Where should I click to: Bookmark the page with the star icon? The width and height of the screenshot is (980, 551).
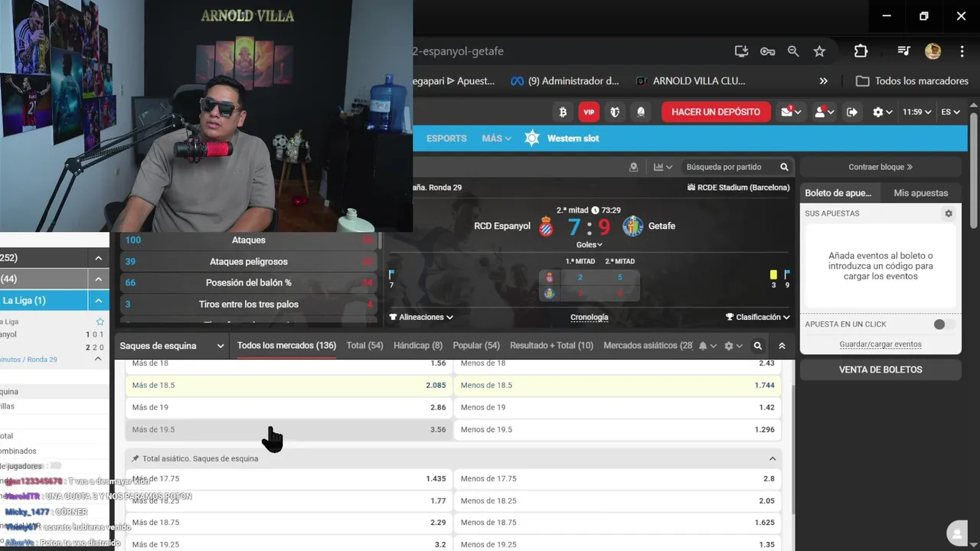pyautogui.click(x=819, y=51)
